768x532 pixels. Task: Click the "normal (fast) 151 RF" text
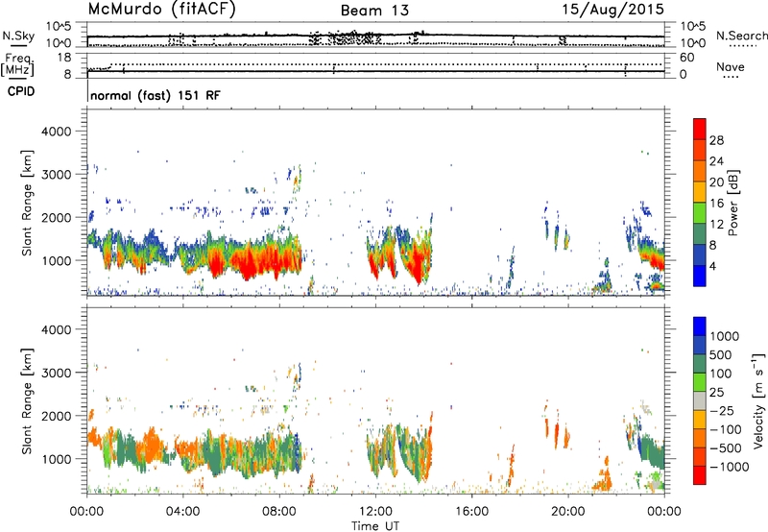click(156, 95)
